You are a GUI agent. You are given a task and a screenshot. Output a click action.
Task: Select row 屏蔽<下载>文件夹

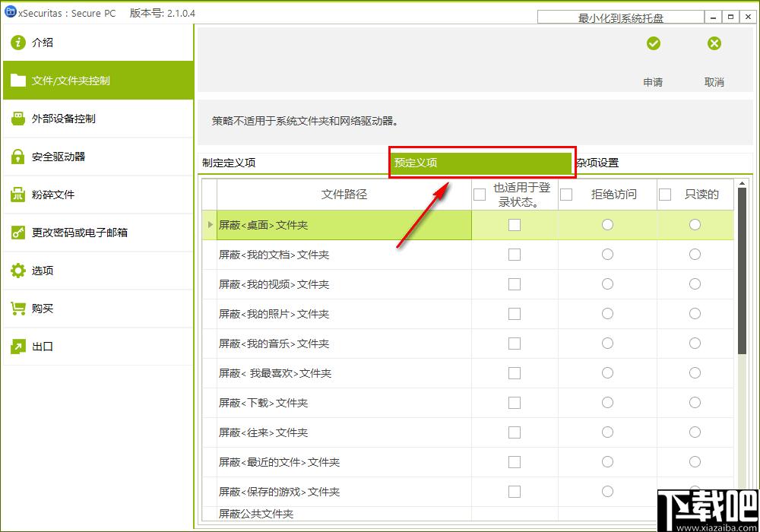pos(467,403)
